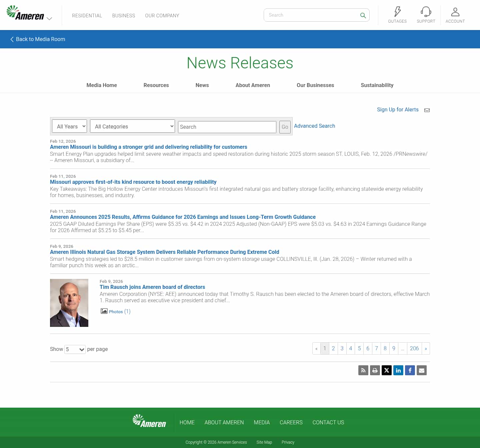Screen dimensions: 480x448
Task: Select the CAREERS footer menu item
Action: [291, 422]
